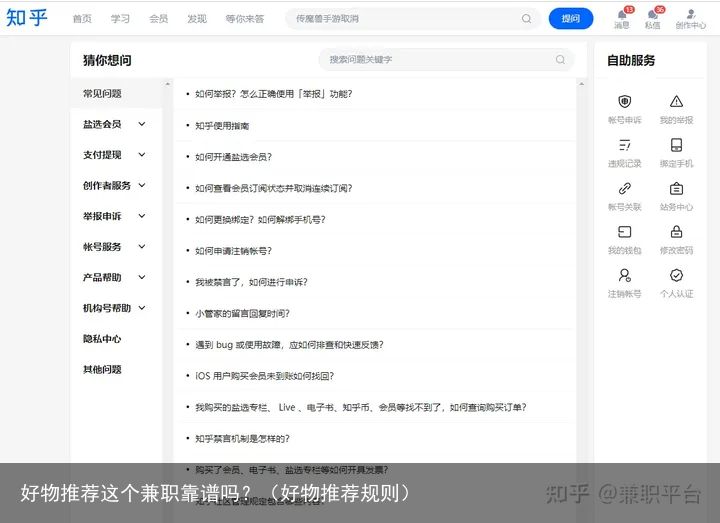The width and height of the screenshot is (720, 523).
Task: Open the 知乎使用指南 question
Action: pos(222,126)
